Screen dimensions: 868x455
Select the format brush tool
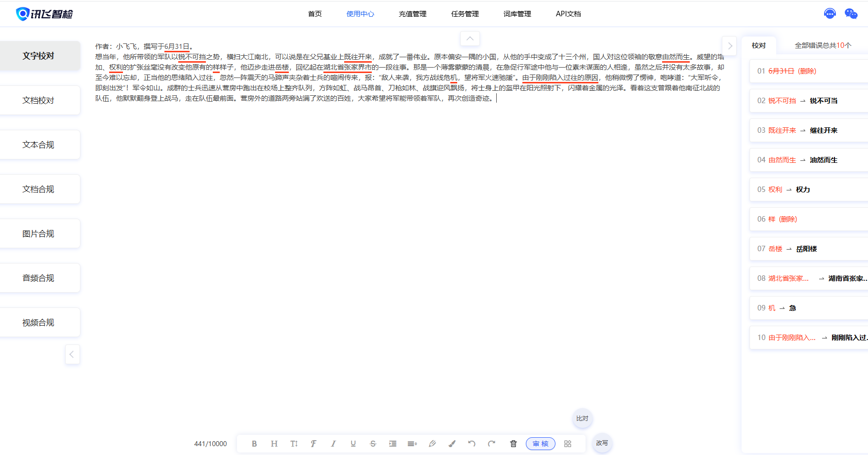[x=452, y=444]
